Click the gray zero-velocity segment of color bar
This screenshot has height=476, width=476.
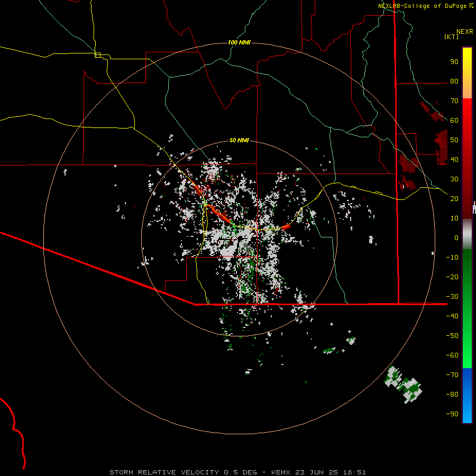pyautogui.click(x=467, y=234)
